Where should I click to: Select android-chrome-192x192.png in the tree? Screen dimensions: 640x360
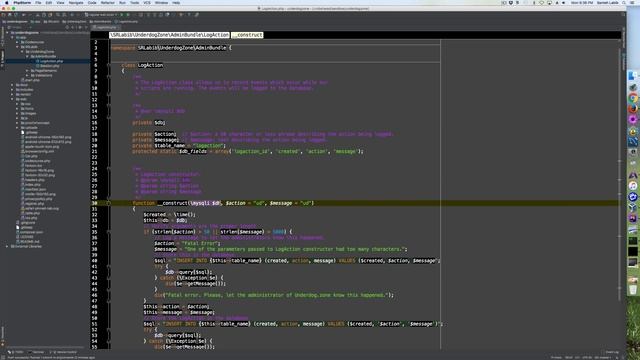[48, 137]
